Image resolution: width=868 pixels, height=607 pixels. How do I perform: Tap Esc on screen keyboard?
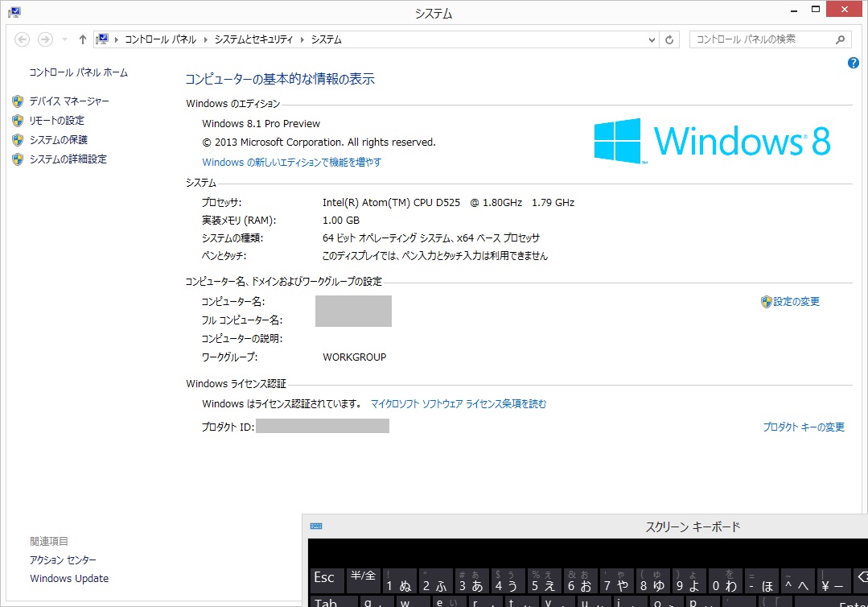tap(327, 580)
